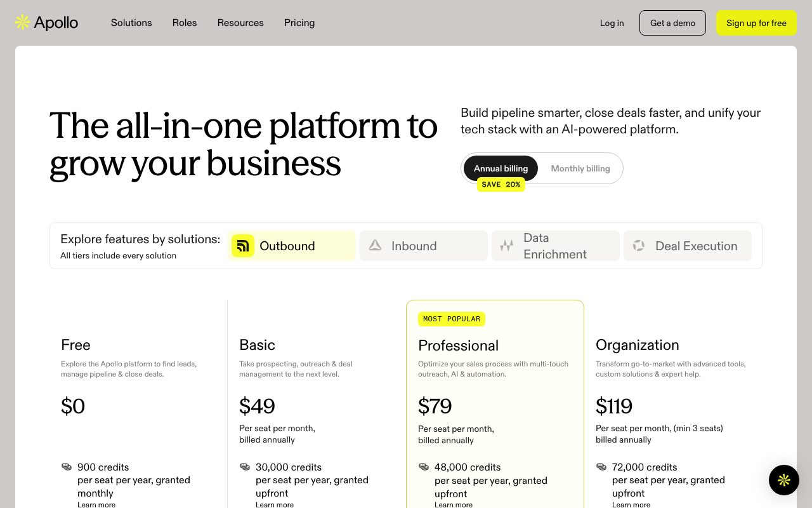
Task: Go to the Pricing page
Action: (x=299, y=23)
